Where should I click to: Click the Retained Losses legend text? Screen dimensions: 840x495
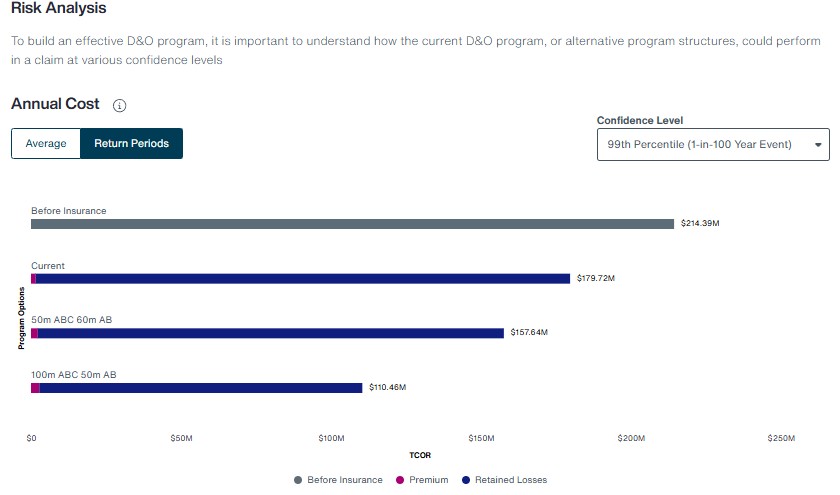click(511, 480)
